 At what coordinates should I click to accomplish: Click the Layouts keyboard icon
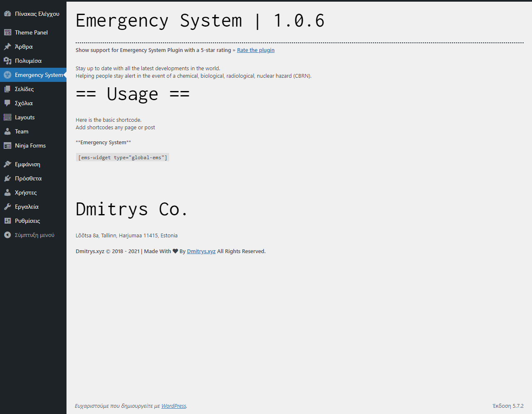coord(7,117)
